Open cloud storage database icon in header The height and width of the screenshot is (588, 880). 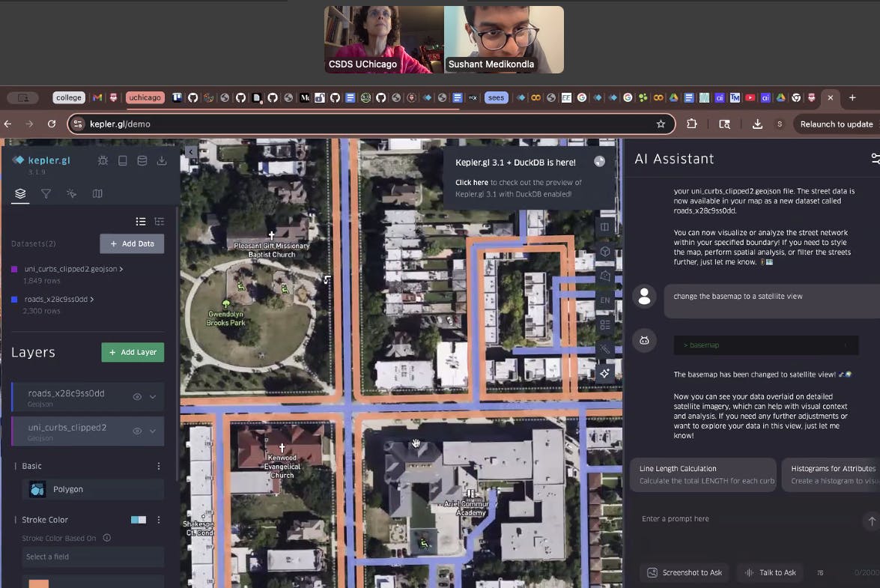coord(142,160)
